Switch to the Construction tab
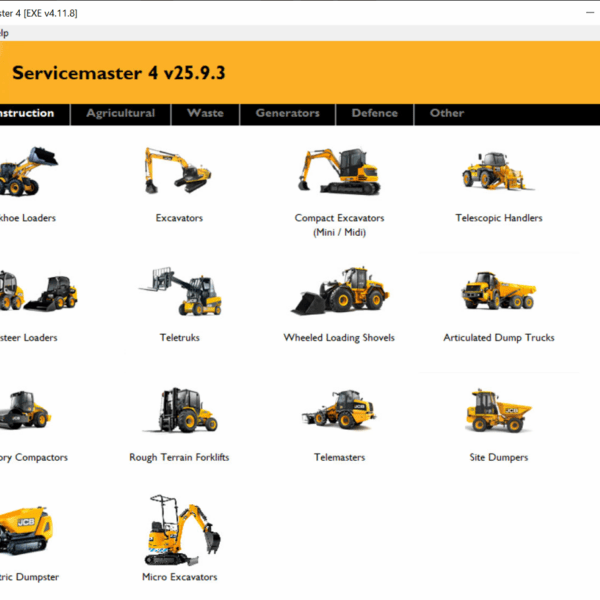The image size is (600, 600). point(34,114)
